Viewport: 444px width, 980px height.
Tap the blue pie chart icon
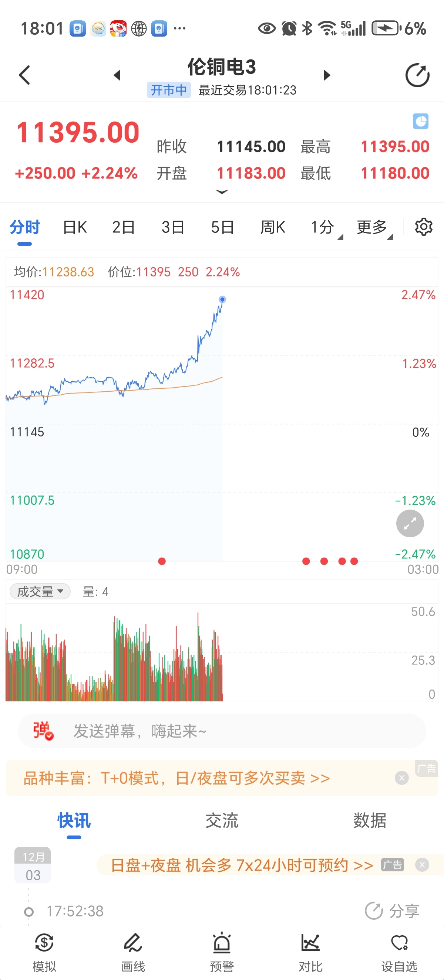point(420,121)
